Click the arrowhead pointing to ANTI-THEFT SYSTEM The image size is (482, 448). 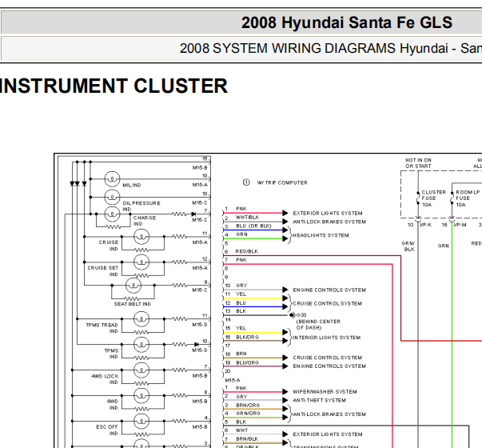tap(285, 400)
